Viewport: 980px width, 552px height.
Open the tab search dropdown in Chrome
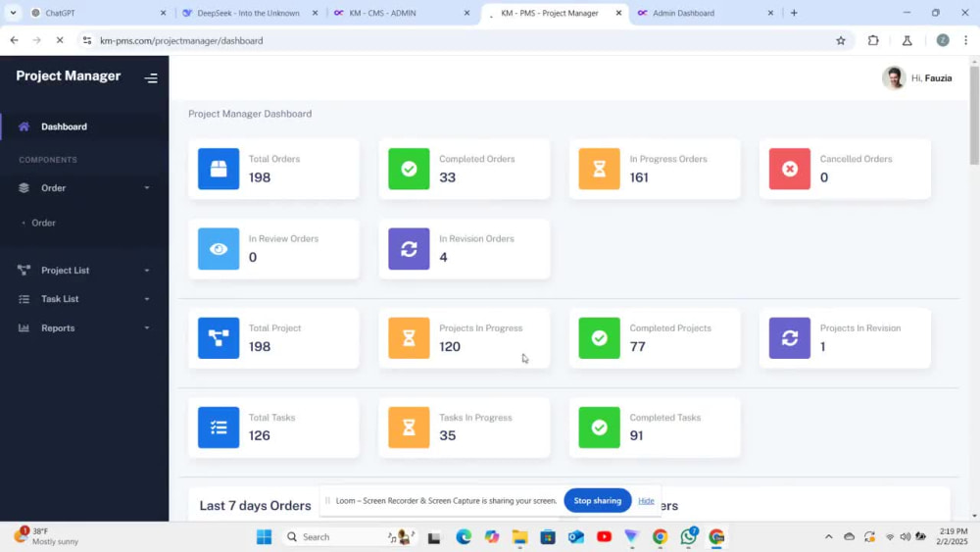click(13, 13)
